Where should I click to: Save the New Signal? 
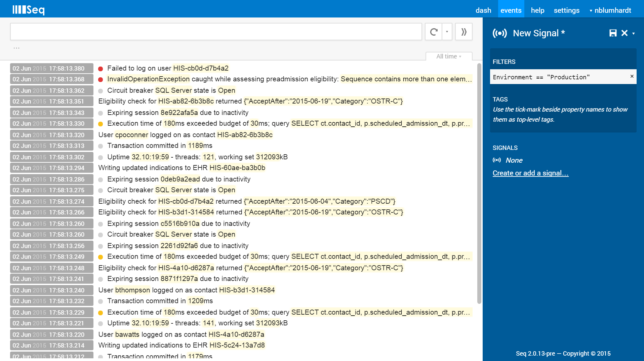613,33
